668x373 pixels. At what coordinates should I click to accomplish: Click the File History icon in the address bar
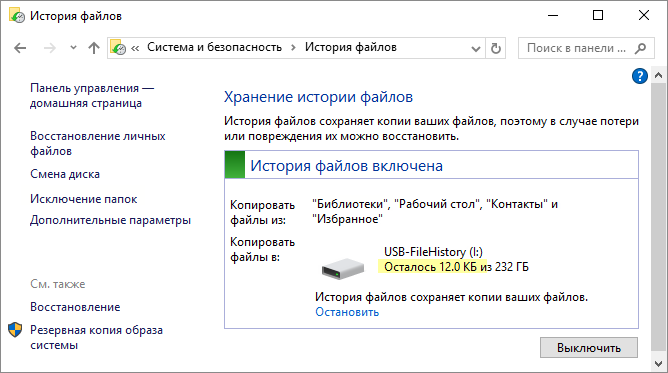(x=118, y=48)
